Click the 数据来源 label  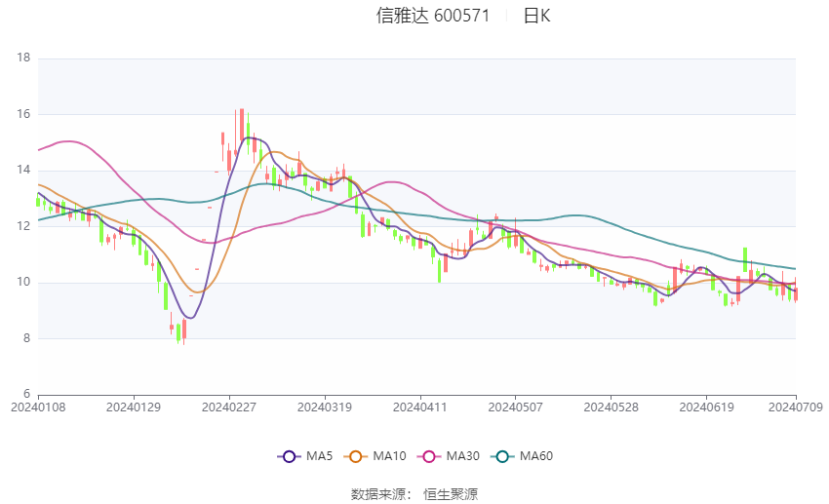pyautogui.click(x=378, y=494)
